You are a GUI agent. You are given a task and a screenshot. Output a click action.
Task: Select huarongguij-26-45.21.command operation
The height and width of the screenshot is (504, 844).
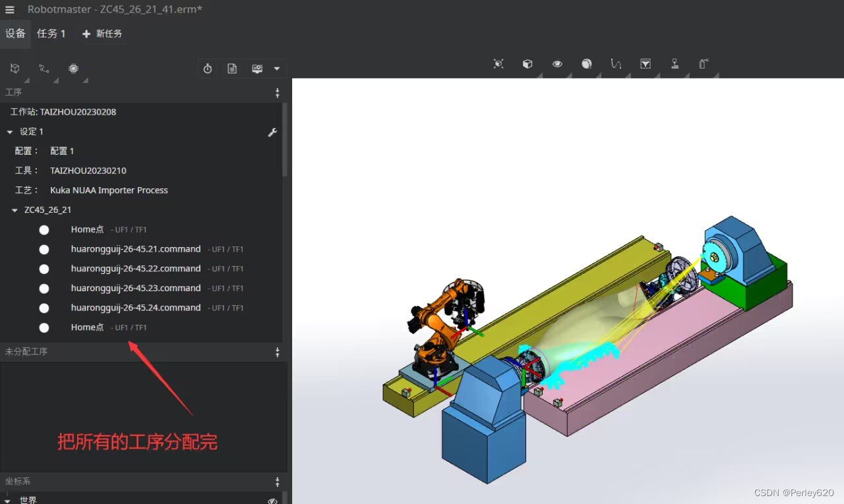pos(136,249)
